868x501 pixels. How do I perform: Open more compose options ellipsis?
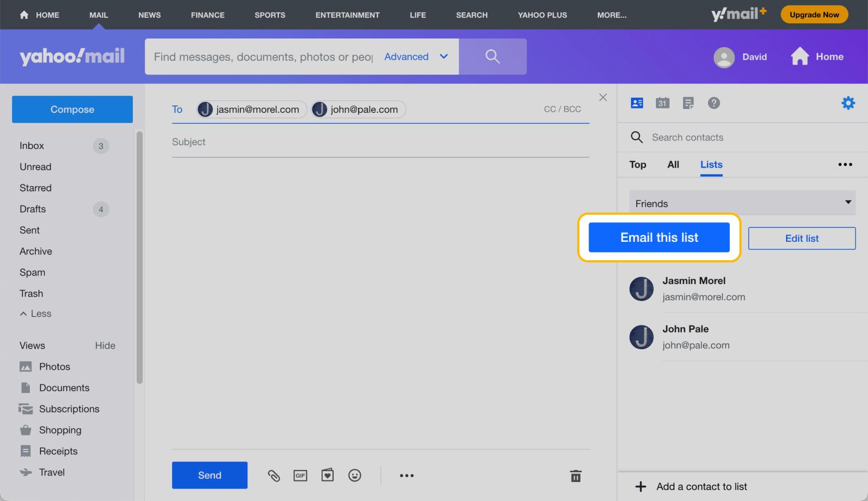[406, 476]
